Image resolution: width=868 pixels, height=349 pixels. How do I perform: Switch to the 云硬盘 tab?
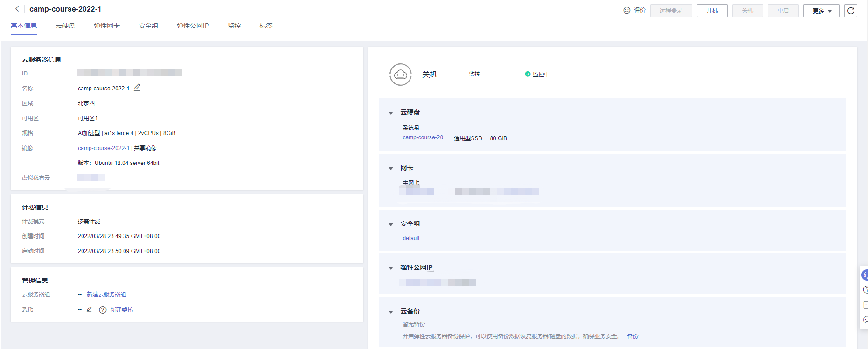65,26
